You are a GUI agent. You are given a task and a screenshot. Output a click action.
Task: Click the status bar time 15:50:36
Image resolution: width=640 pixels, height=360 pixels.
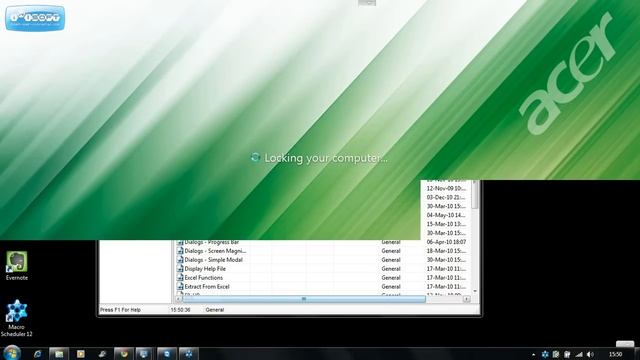click(x=180, y=310)
